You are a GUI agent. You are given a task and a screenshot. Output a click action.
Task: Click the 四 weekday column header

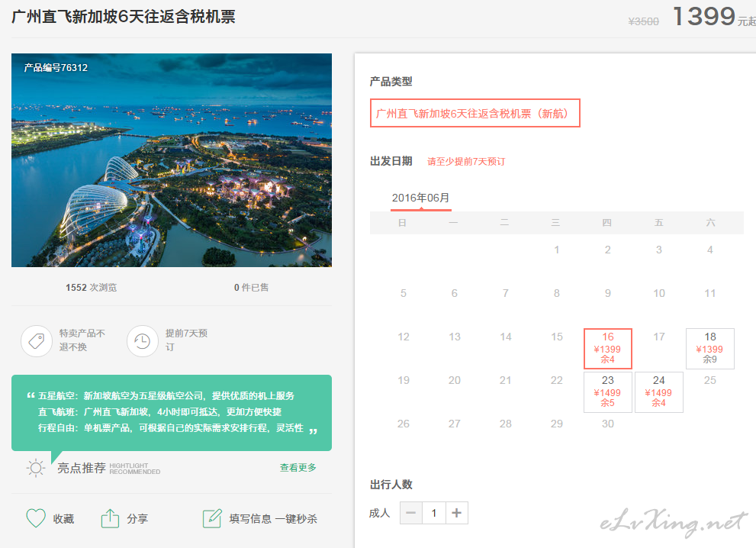[606, 222]
